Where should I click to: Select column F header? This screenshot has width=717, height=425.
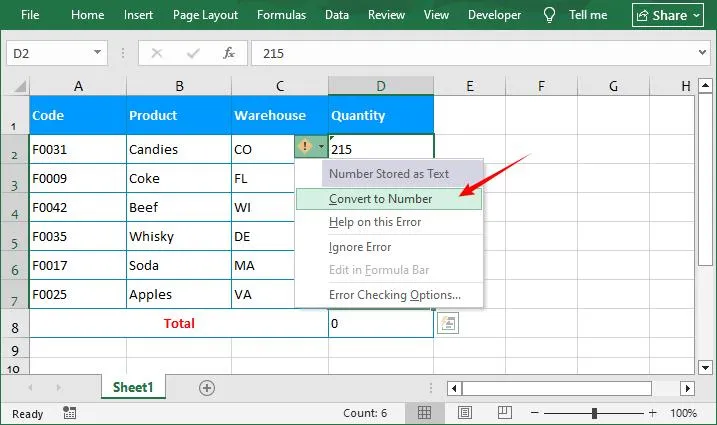(541, 86)
